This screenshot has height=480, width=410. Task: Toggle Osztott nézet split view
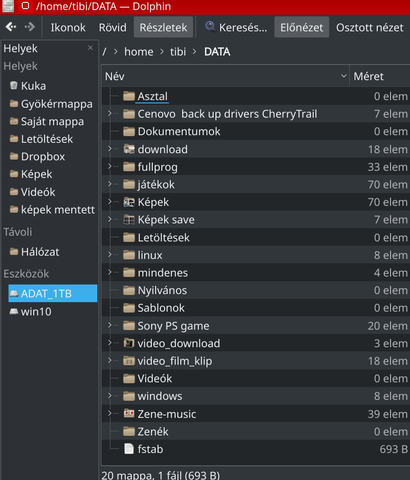(x=370, y=27)
